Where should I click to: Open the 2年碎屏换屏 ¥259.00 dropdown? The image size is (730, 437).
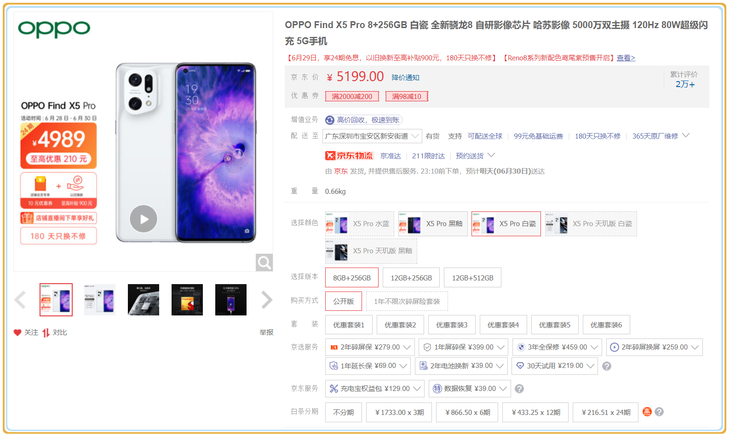(x=654, y=347)
